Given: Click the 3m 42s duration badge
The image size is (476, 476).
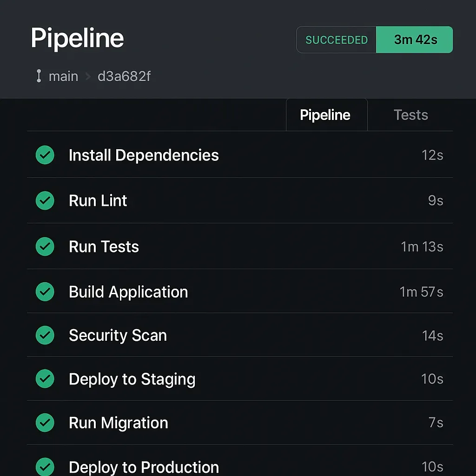Looking at the screenshot, I should click(415, 40).
